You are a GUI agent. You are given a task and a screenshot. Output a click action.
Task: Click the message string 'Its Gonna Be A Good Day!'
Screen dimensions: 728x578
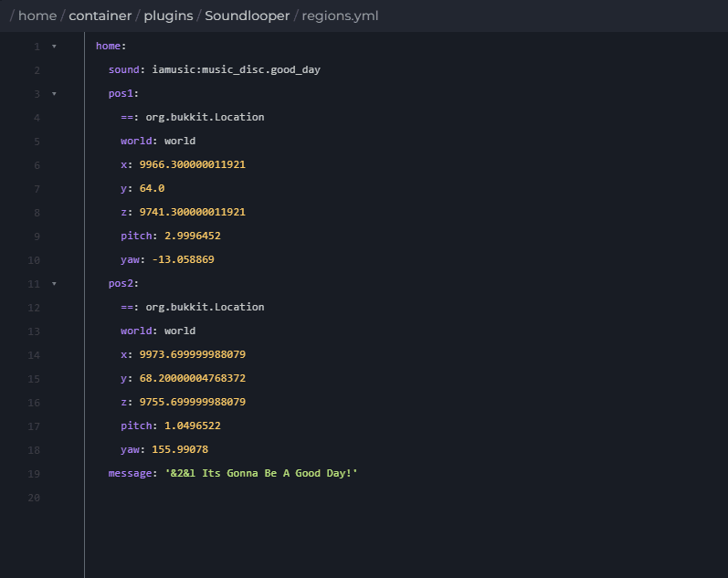pos(261,473)
